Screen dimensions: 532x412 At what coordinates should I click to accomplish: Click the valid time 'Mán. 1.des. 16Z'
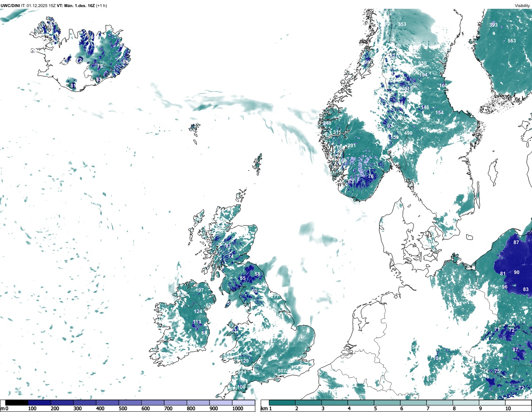80,5
